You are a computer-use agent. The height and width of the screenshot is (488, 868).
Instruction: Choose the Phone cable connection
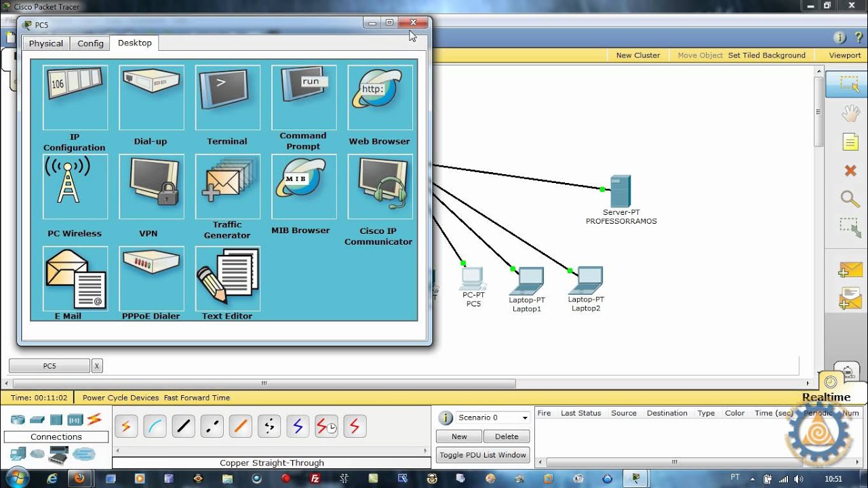point(269,426)
